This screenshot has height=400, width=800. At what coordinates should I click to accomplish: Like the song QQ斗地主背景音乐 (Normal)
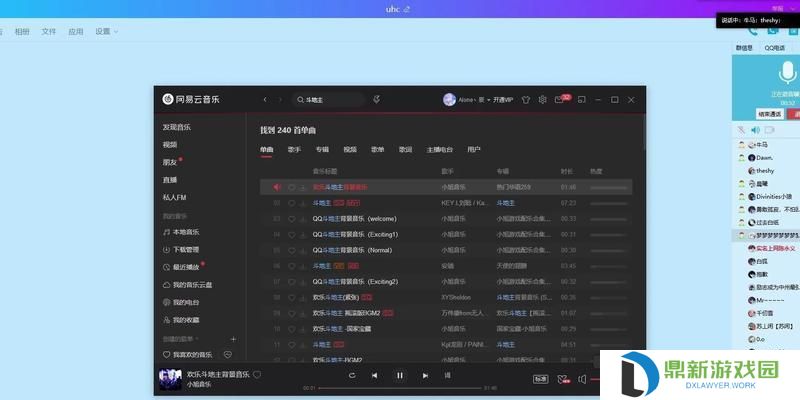[x=292, y=251]
